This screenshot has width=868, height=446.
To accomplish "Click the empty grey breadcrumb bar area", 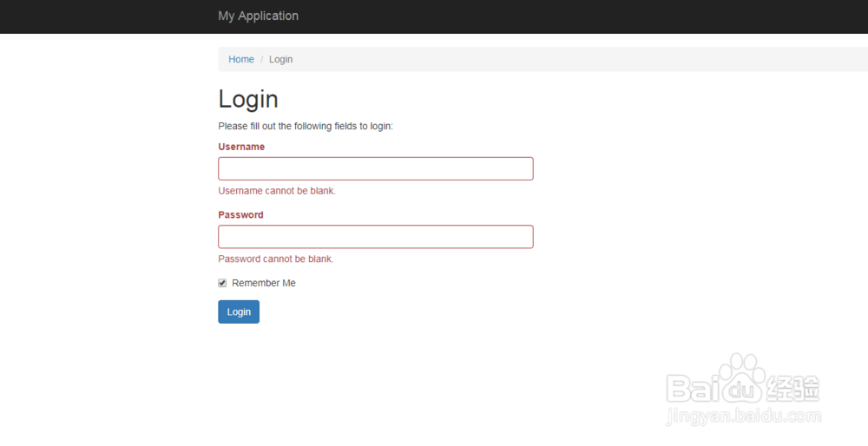I will (x=564, y=59).
